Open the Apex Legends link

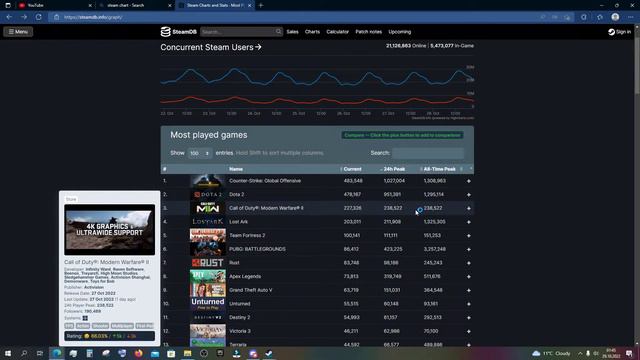tap(245, 276)
